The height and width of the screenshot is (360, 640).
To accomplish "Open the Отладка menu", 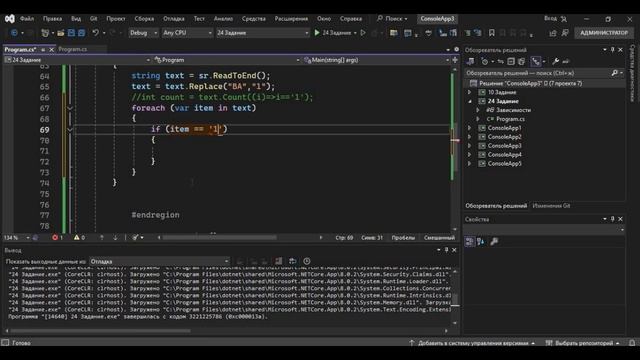I will (x=174, y=19).
